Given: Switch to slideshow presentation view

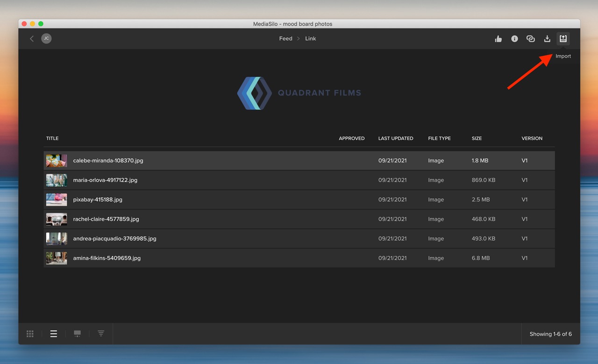Looking at the screenshot, I should (78, 334).
